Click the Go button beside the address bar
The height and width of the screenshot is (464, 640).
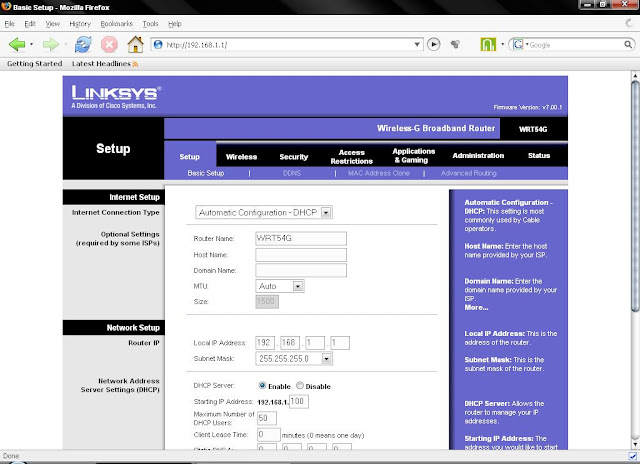tap(433, 45)
